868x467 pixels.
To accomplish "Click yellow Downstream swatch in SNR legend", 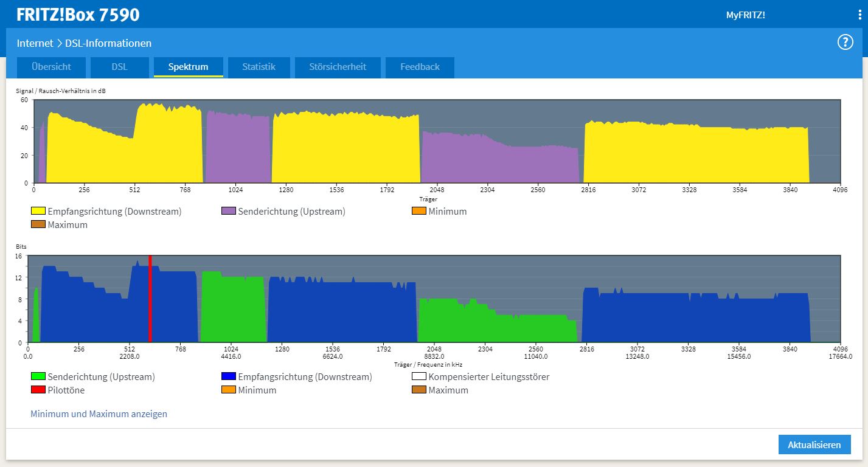I will (38, 211).
